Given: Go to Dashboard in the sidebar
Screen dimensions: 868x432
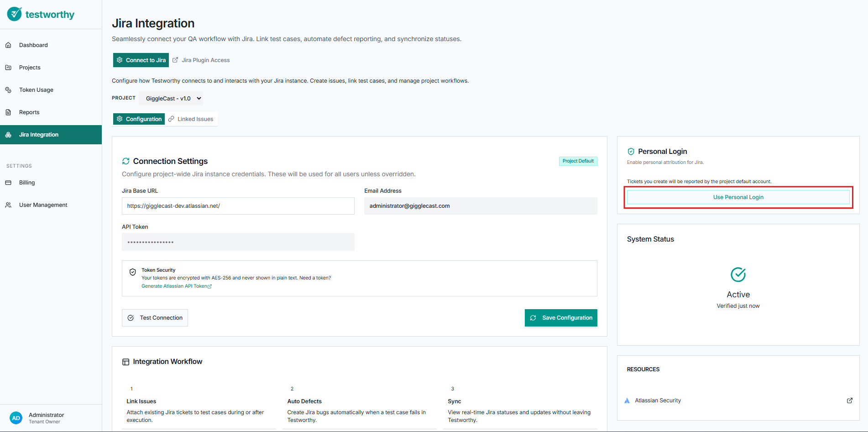Looking at the screenshot, I should (x=33, y=45).
